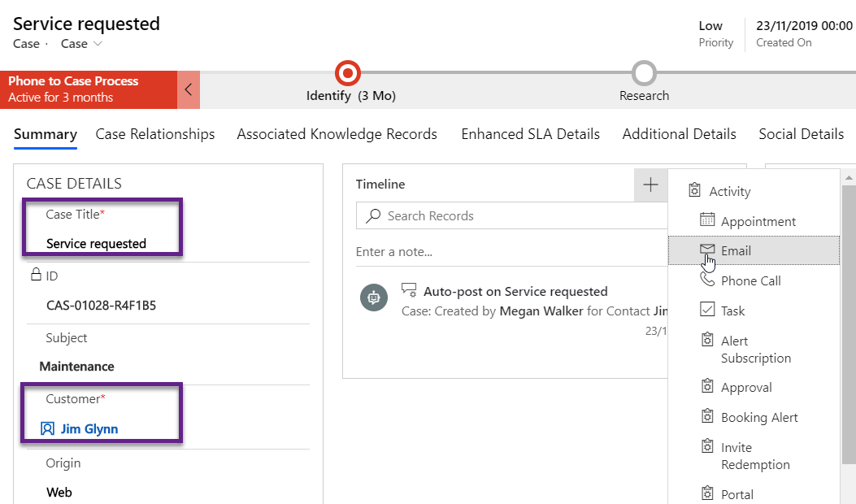The image size is (856, 504).
Task: Select the Booking Alert option
Action: click(x=758, y=417)
